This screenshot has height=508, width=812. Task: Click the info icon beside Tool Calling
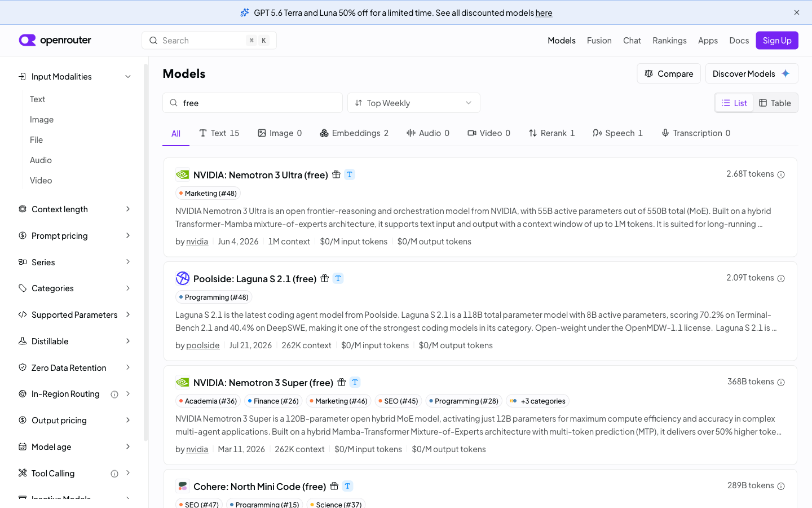[114, 474]
